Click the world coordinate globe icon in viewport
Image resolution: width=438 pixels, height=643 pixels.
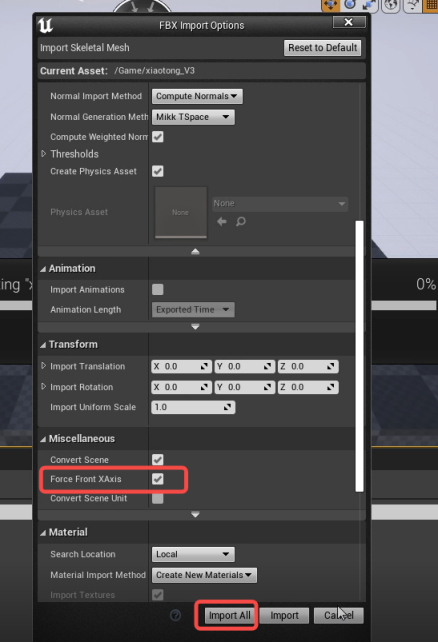391,5
